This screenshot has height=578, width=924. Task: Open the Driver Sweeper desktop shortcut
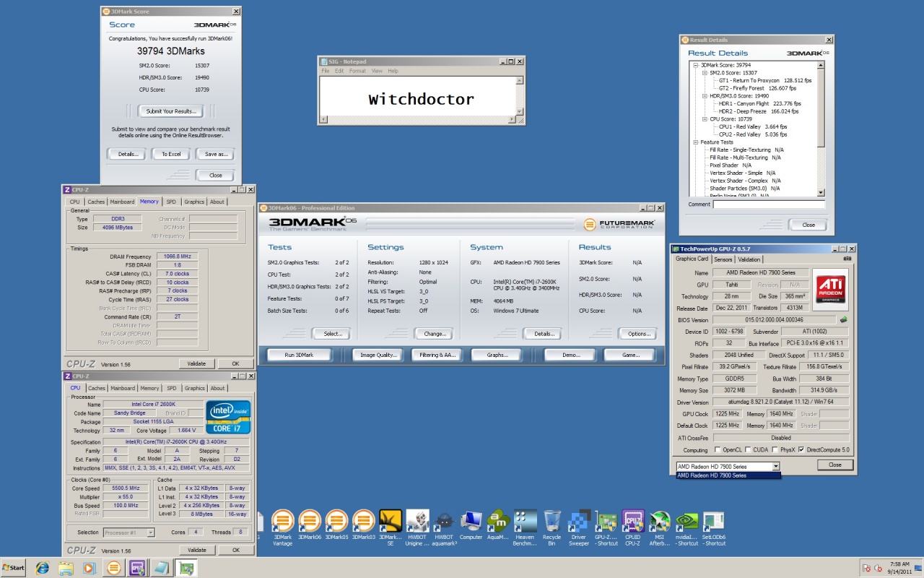[x=579, y=521]
